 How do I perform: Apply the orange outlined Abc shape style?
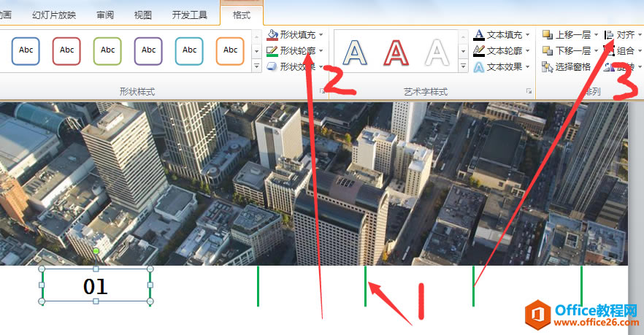(x=230, y=51)
